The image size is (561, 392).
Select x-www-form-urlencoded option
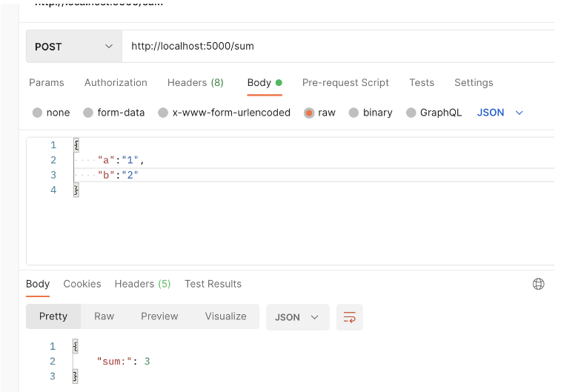[224, 113]
